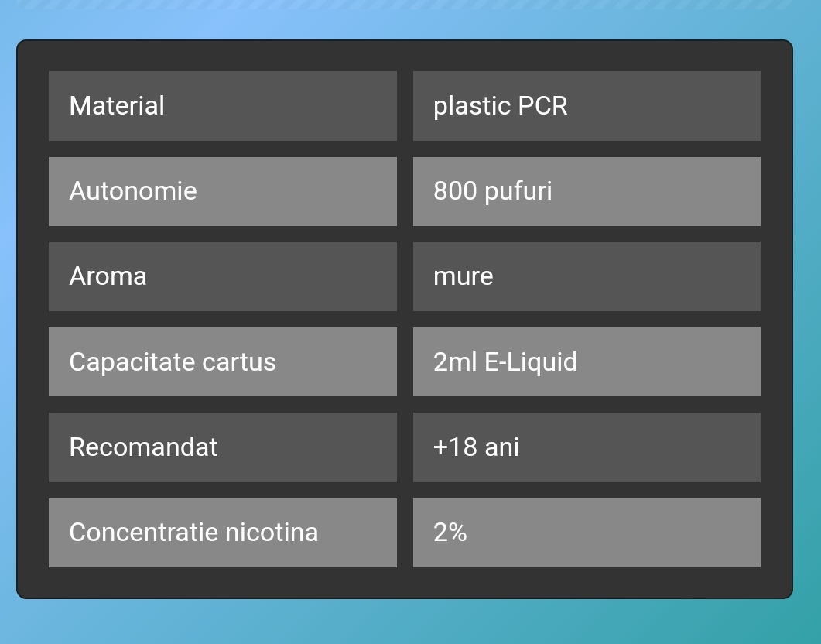Select the +18 ani value cell
The height and width of the screenshot is (644, 821).
[x=587, y=447]
